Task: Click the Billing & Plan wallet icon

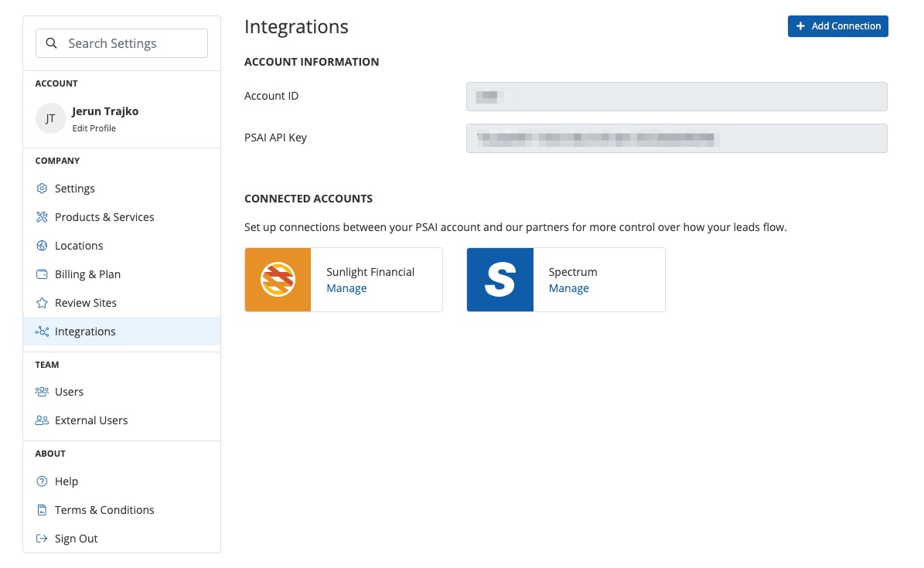Action: pos(42,274)
